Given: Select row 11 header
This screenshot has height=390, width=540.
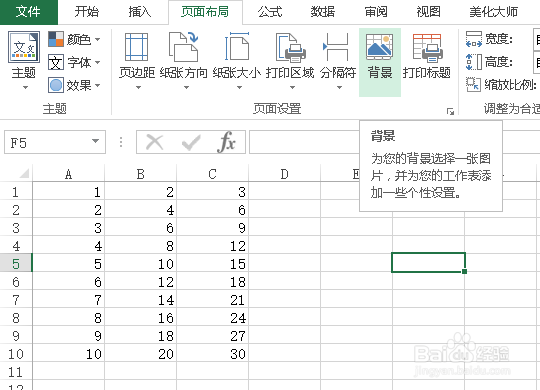Looking at the screenshot, I should tap(16, 371).
